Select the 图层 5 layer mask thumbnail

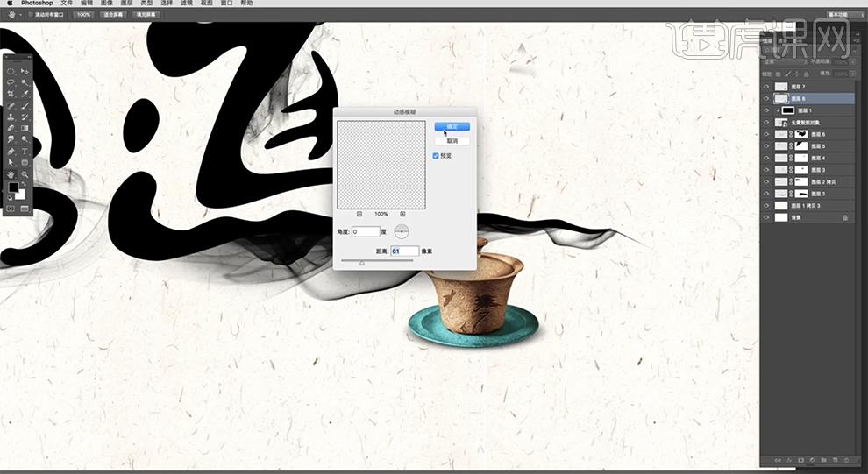pos(801,146)
